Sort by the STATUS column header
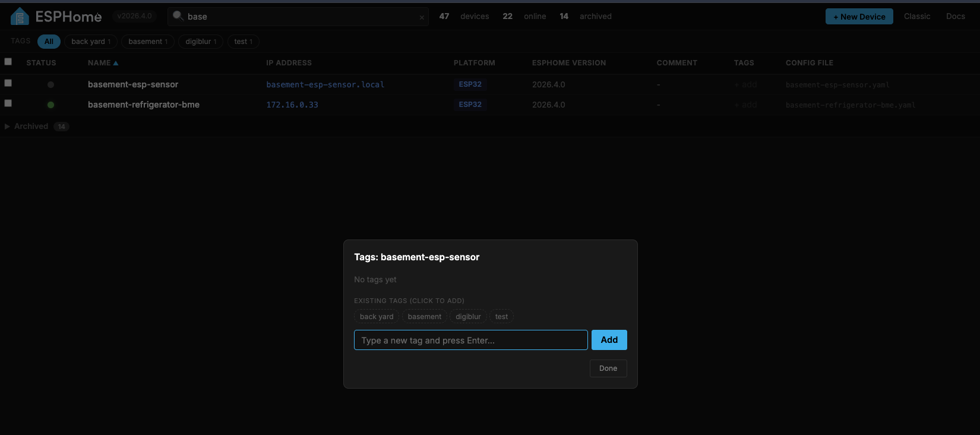This screenshot has width=980, height=435. pyautogui.click(x=41, y=63)
